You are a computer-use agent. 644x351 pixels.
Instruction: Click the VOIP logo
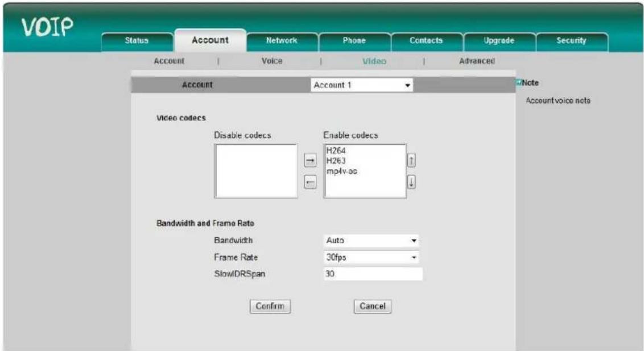click(x=48, y=27)
